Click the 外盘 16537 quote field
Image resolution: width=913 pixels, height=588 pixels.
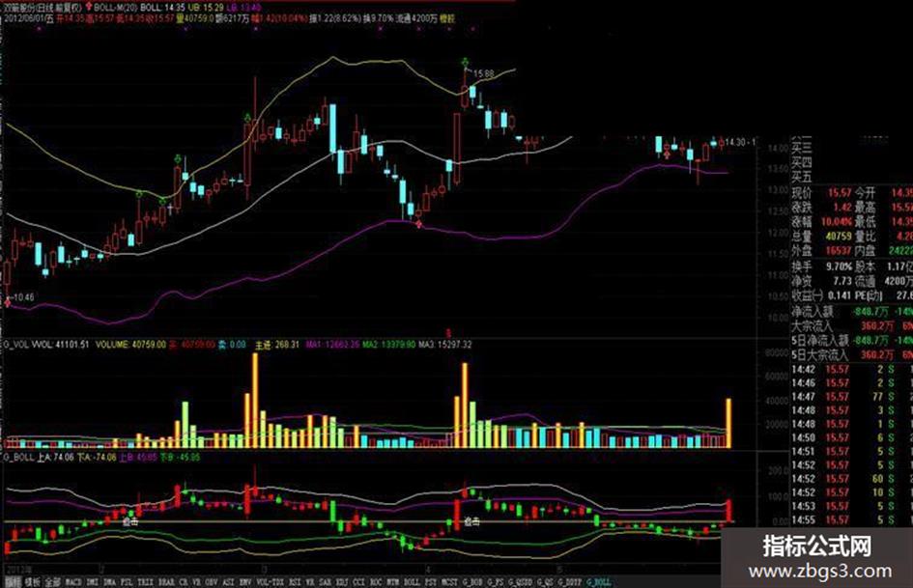click(x=821, y=250)
